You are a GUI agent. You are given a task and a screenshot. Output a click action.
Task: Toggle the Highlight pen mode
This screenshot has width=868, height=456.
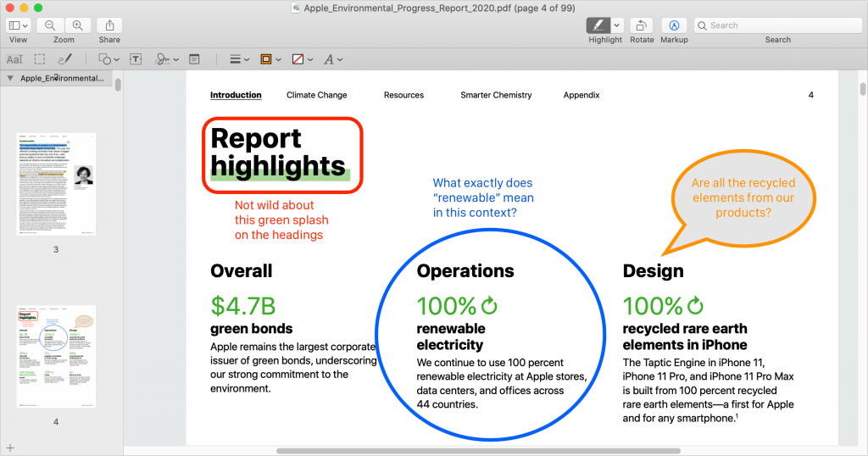point(598,25)
